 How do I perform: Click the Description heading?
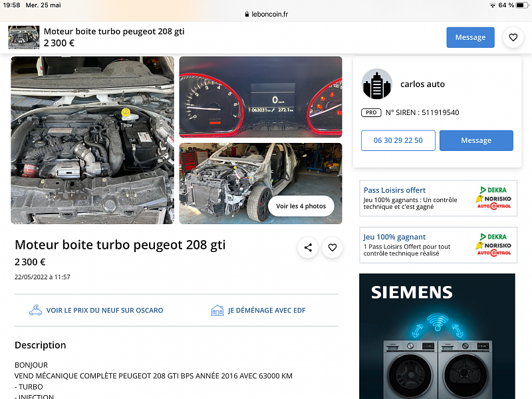(x=41, y=345)
